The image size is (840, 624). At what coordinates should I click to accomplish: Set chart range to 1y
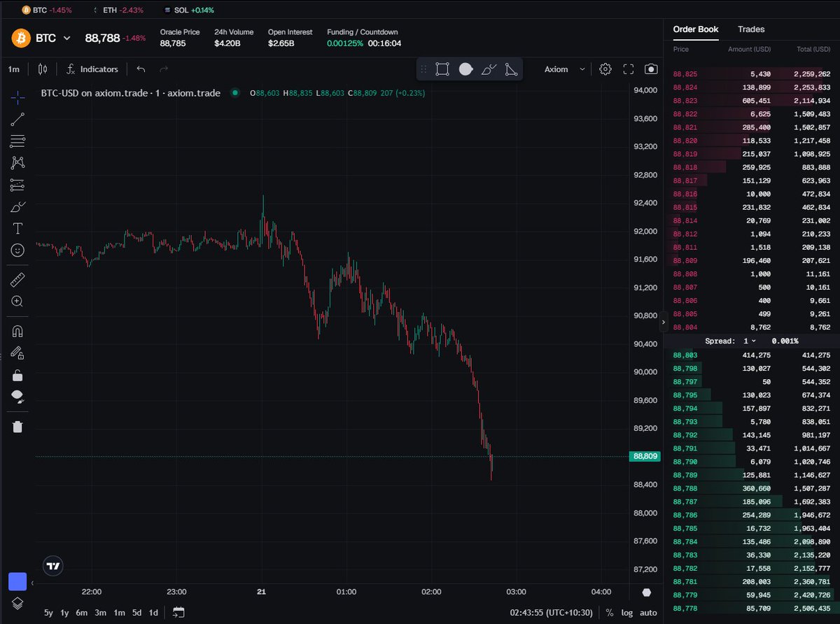[x=65, y=613]
